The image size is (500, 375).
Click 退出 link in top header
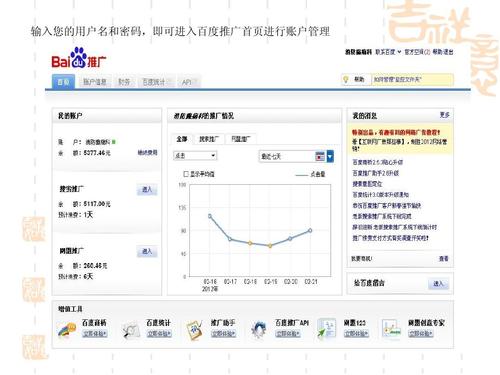tap(448, 52)
